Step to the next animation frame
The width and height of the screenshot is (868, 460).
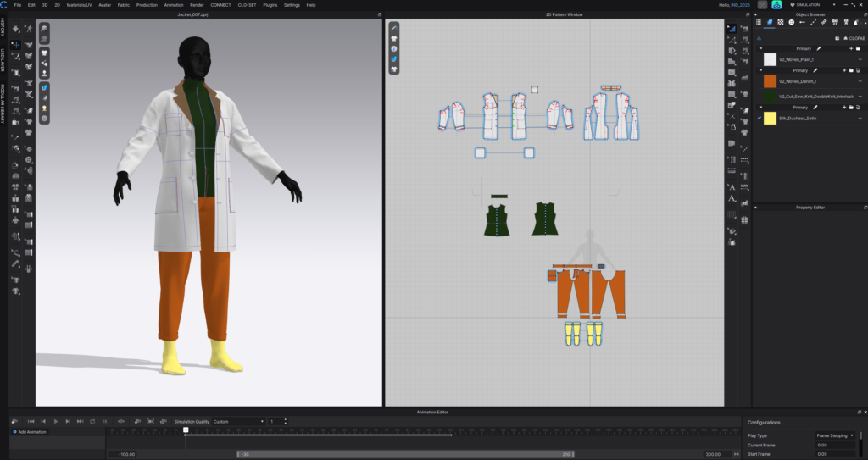[x=68, y=422]
